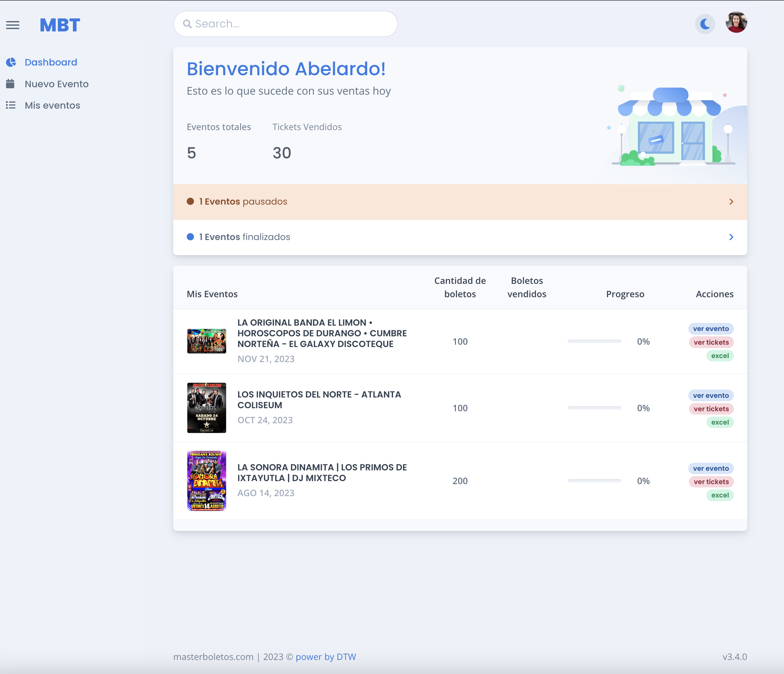Open the power by DTW link
The height and width of the screenshot is (674, 784).
point(326,657)
